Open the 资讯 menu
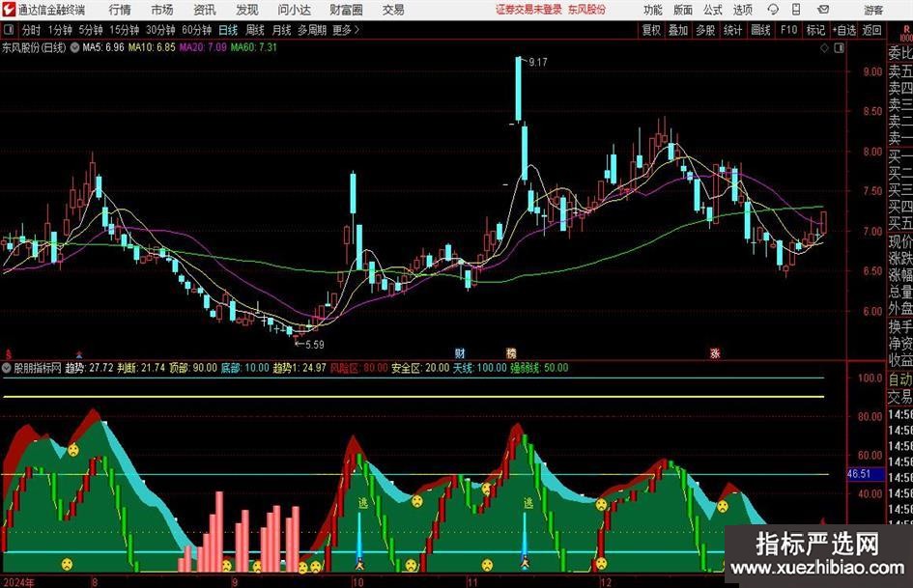 coord(205,10)
